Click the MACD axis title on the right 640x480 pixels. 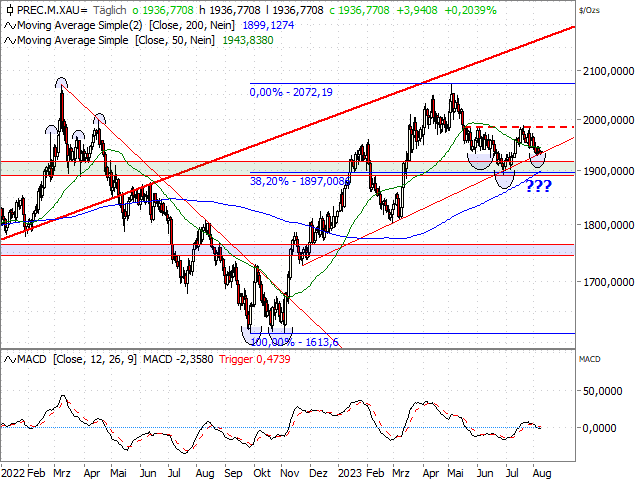(589, 359)
